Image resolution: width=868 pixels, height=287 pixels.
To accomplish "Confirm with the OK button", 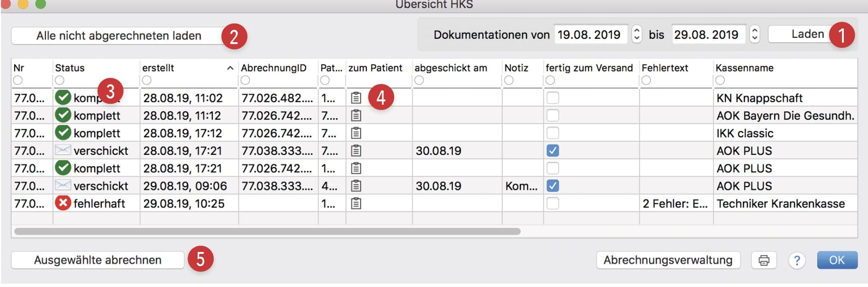I will point(837,260).
